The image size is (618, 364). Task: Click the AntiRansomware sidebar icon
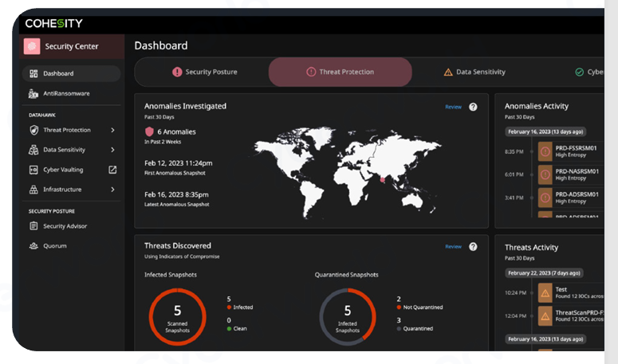(x=33, y=94)
